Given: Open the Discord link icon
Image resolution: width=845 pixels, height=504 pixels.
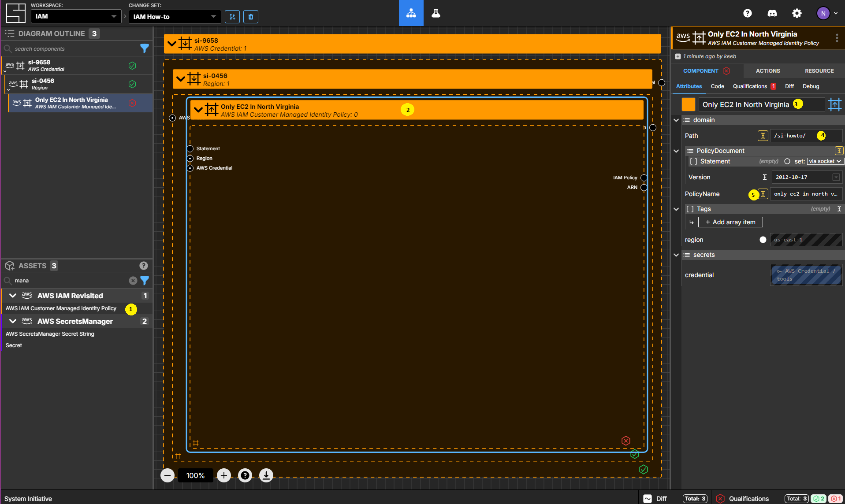Looking at the screenshot, I should pyautogui.click(x=772, y=13).
